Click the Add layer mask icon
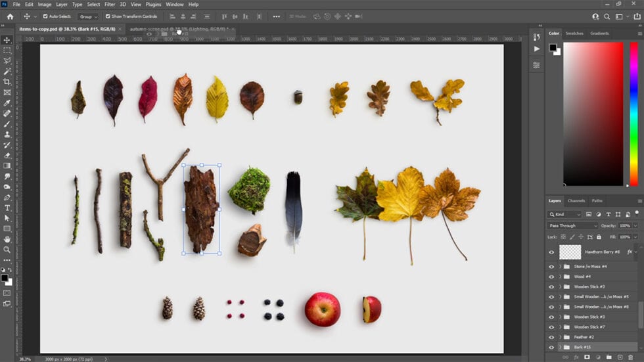Screen dimensions: 644x362 click(x=587, y=357)
